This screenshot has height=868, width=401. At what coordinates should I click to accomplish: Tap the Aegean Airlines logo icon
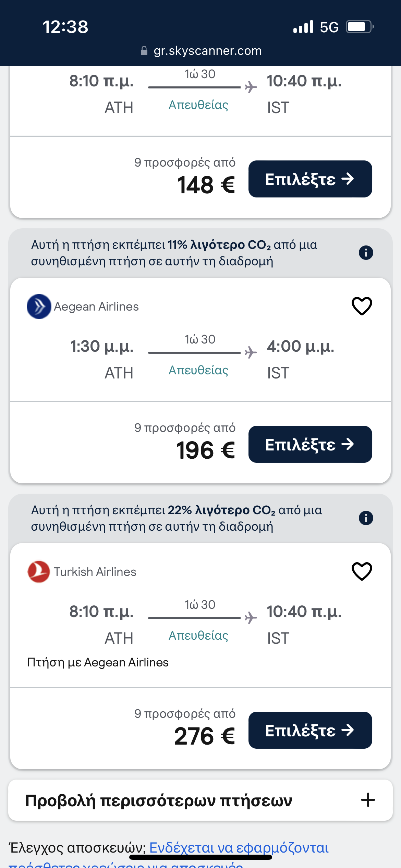(x=39, y=306)
